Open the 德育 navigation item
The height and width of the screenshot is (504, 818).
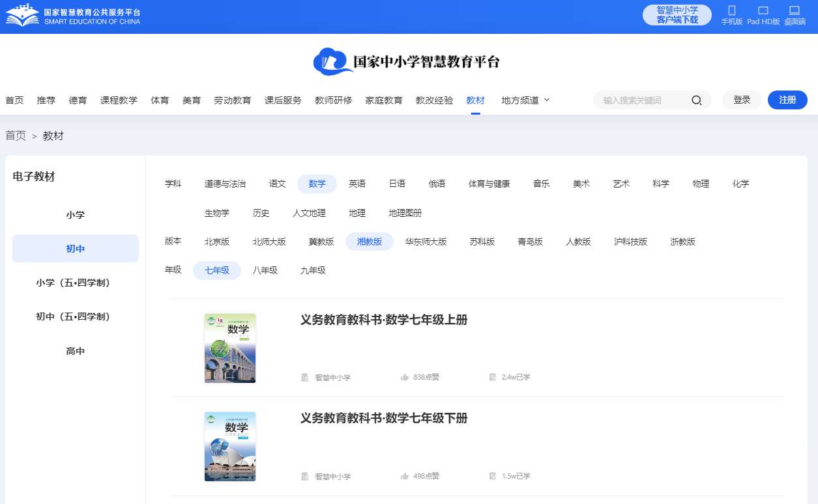pos(78,100)
